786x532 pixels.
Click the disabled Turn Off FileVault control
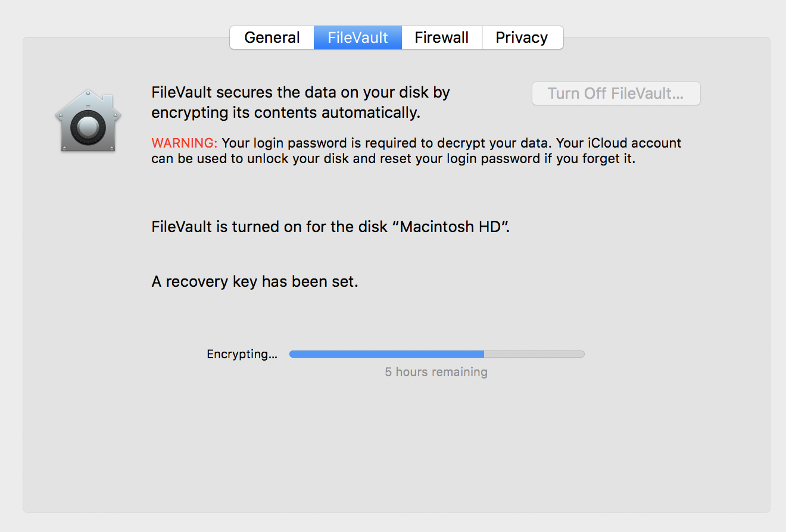point(616,93)
